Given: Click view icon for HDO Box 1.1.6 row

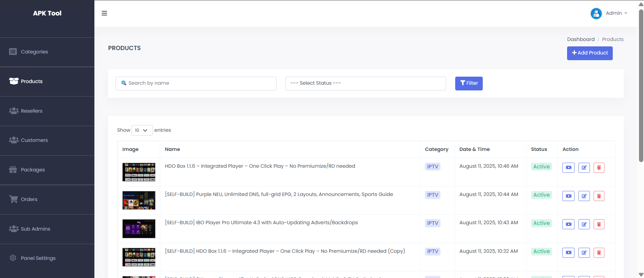Looking at the screenshot, I should click(x=568, y=167).
